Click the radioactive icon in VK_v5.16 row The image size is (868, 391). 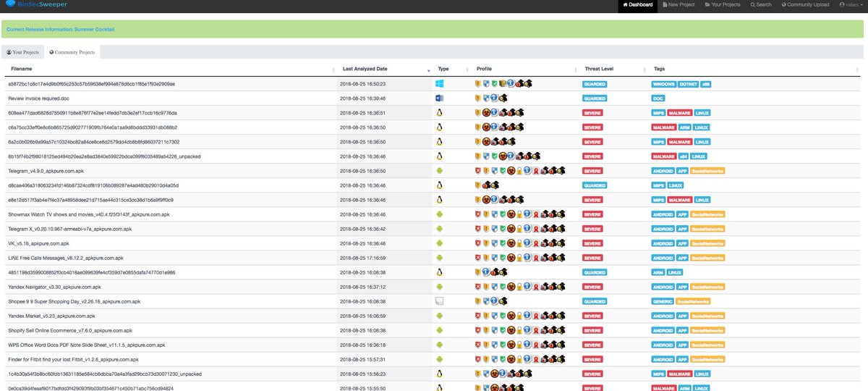511,243
